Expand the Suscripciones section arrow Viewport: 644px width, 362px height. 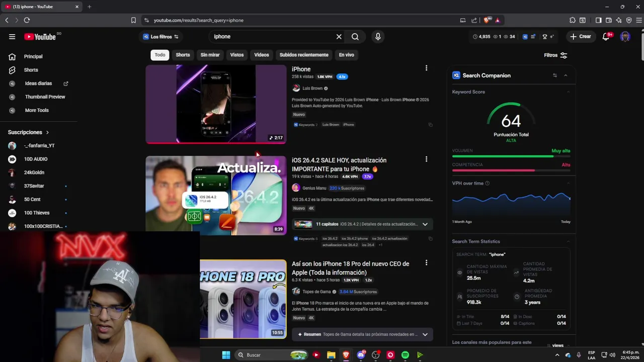tap(47, 132)
